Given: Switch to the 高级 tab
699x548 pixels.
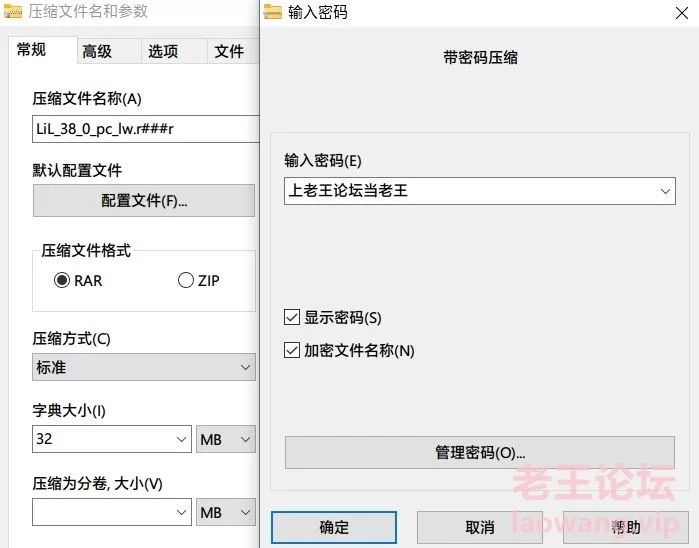Looking at the screenshot, I should (109, 51).
